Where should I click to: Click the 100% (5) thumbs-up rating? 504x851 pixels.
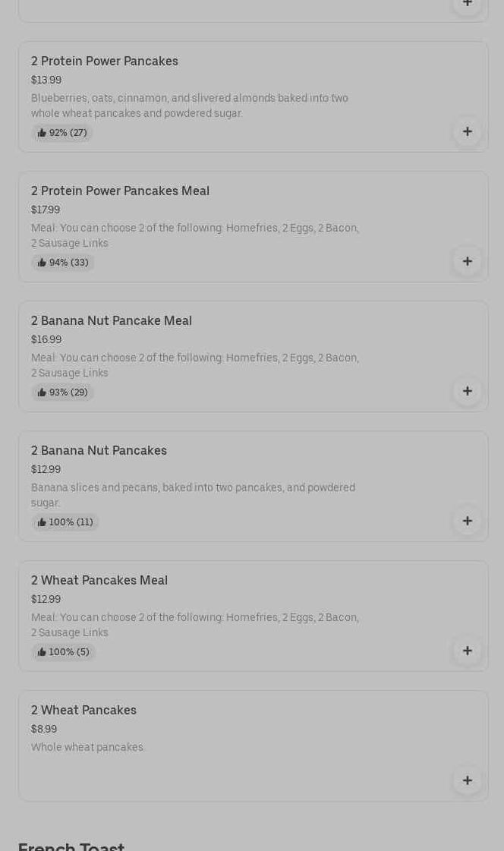click(x=63, y=652)
